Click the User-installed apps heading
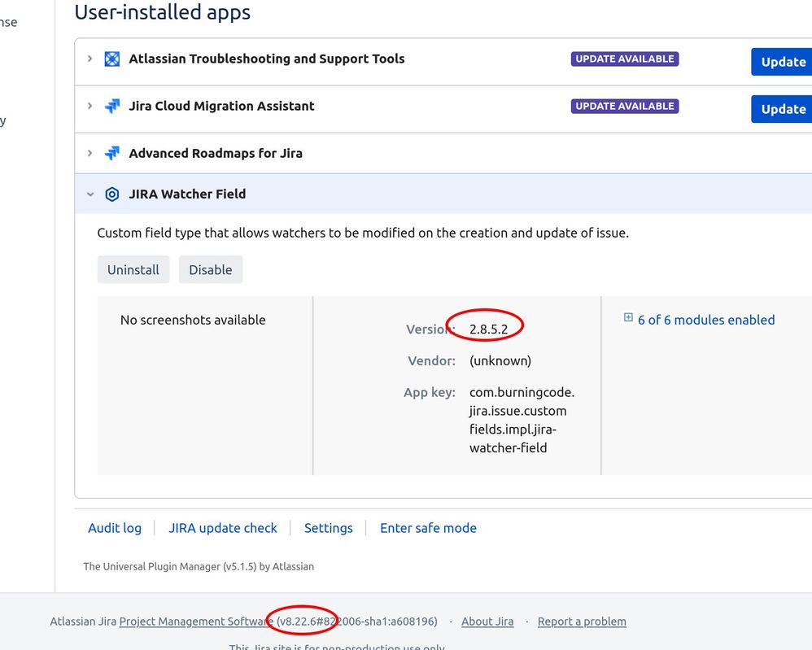Screen dimensions: 812x650 click(x=162, y=12)
